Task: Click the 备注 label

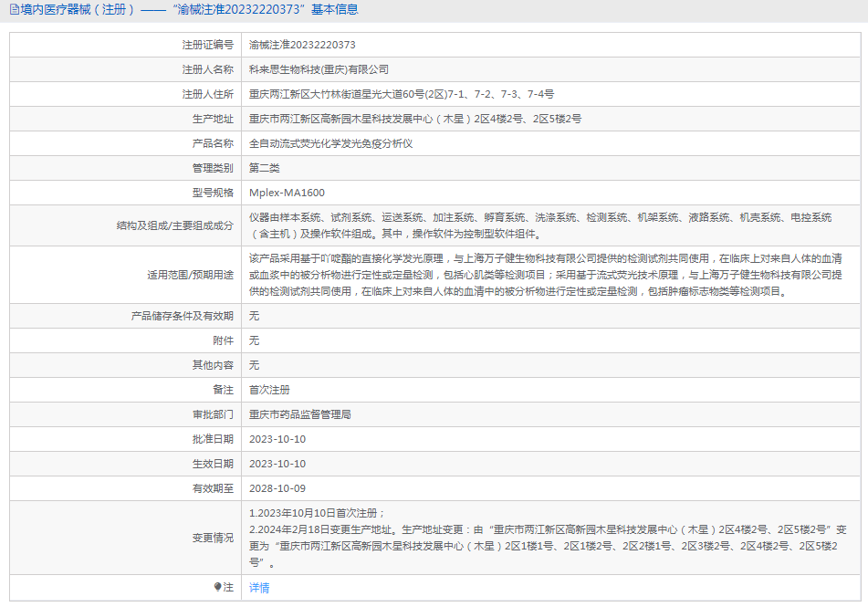Action: (223, 390)
